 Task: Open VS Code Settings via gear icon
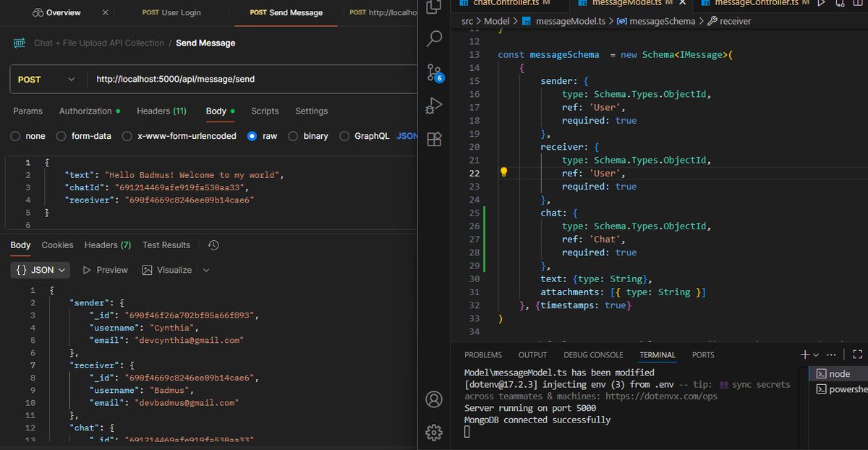click(433, 432)
